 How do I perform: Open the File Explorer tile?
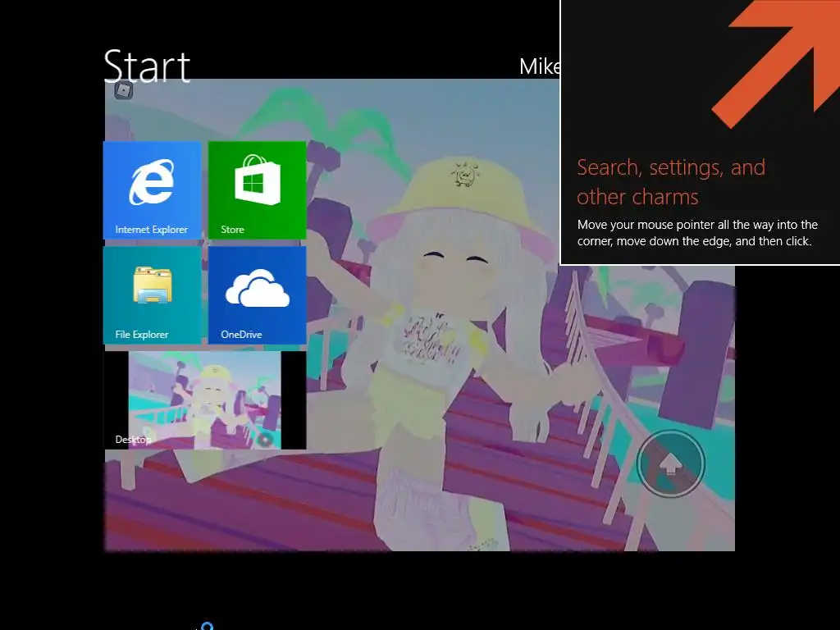tap(152, 294)
